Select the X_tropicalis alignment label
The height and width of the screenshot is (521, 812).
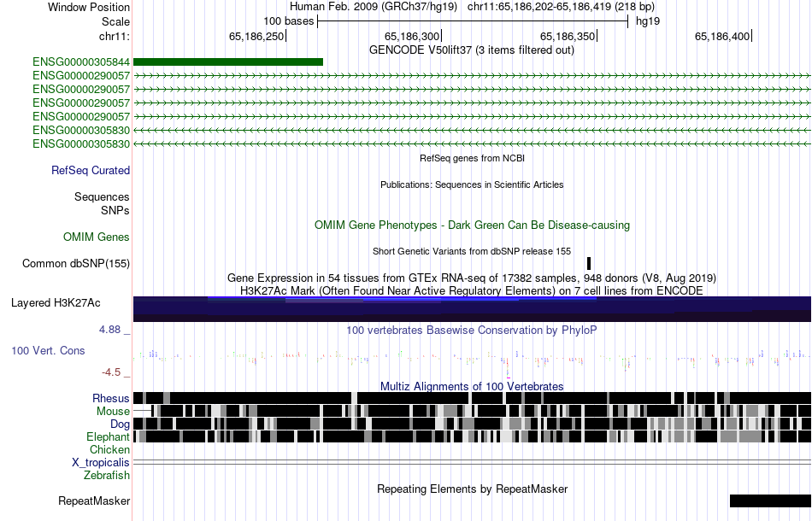[101, 463]
